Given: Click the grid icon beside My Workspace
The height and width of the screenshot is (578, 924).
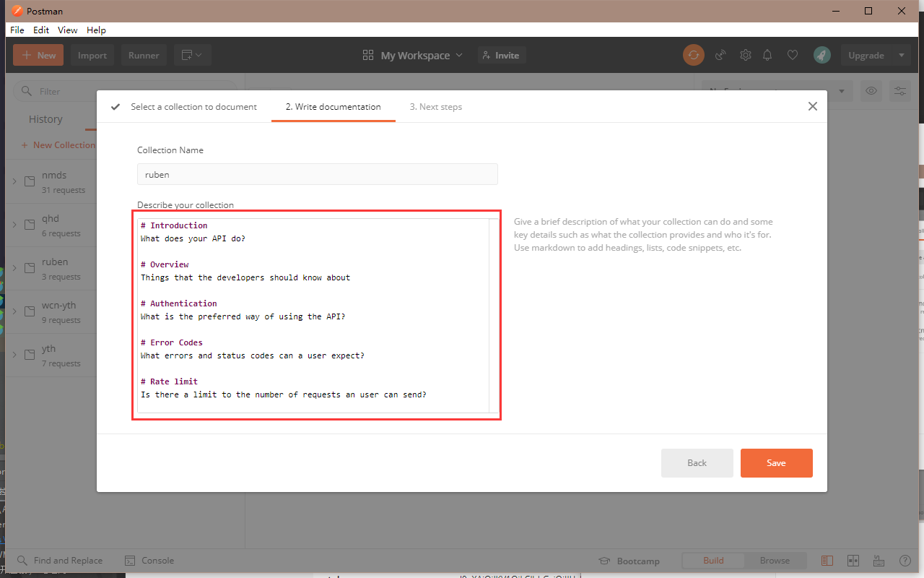Looking at the screenshot, I should tap(368, 55).
